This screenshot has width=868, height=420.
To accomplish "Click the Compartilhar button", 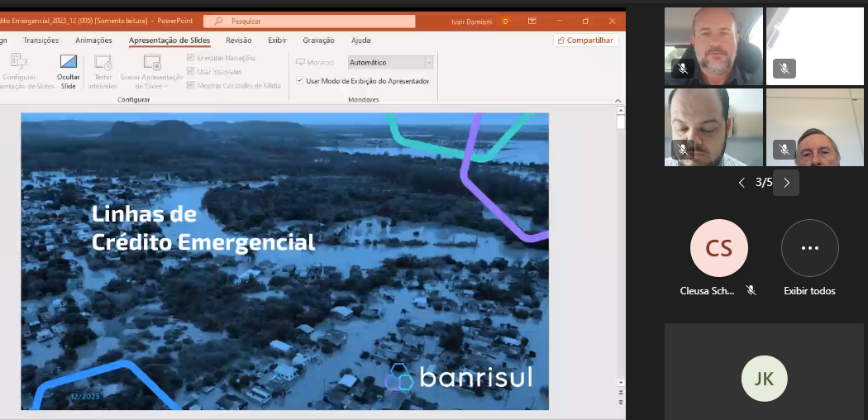I will click(585, 40).
